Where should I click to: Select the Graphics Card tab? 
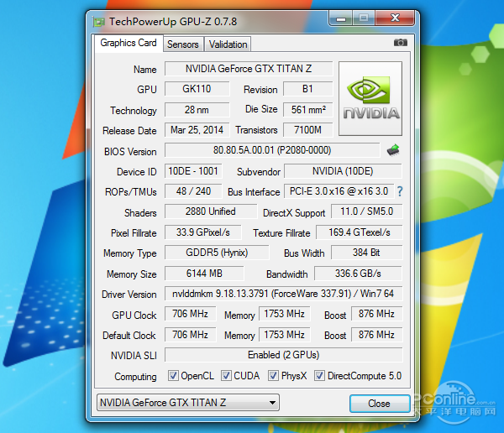pyautogui.click(x=129, y=43)
